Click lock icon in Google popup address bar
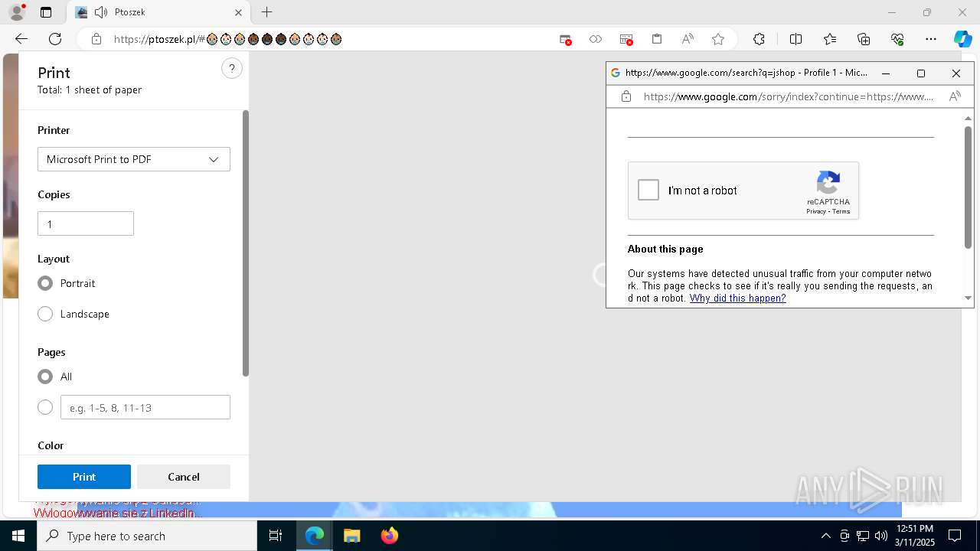This screenshot has height=551, width=980. [626, 96]
